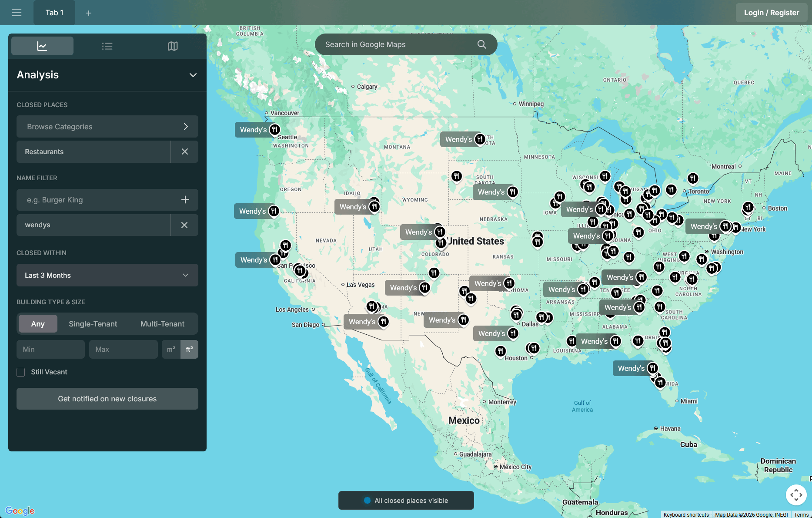The image size is (812, 518).
Task: Enable the Still Vacant checkbox
Action: tap(21, 372)
